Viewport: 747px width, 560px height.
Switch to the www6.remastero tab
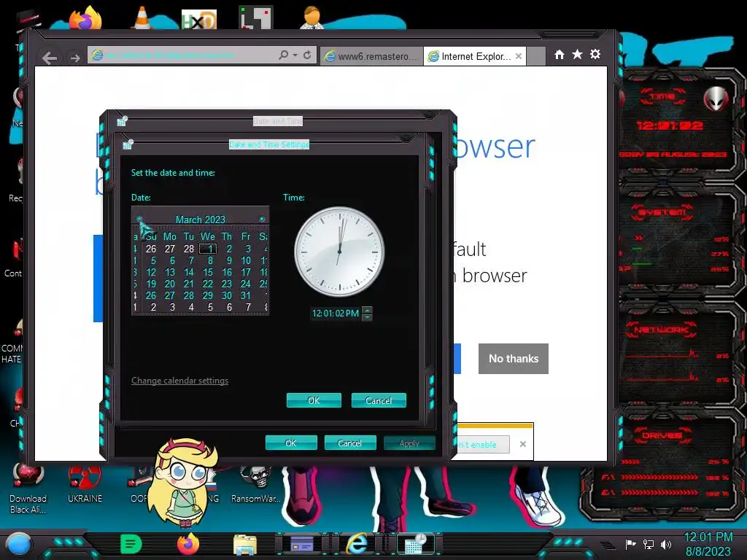pyautogui.click(x=371, y=56)
